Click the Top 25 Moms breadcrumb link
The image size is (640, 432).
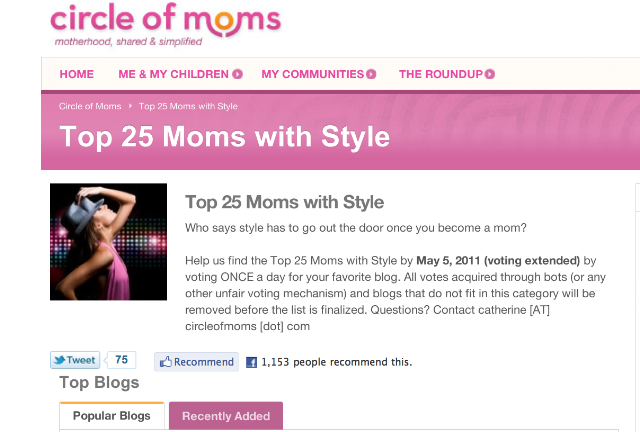pyautogui.click(x=188, y=105)
